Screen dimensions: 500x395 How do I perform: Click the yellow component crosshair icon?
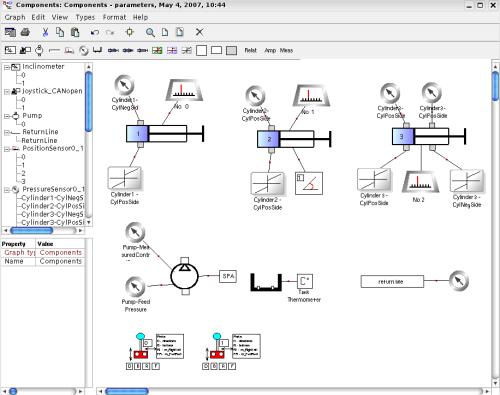129,32
